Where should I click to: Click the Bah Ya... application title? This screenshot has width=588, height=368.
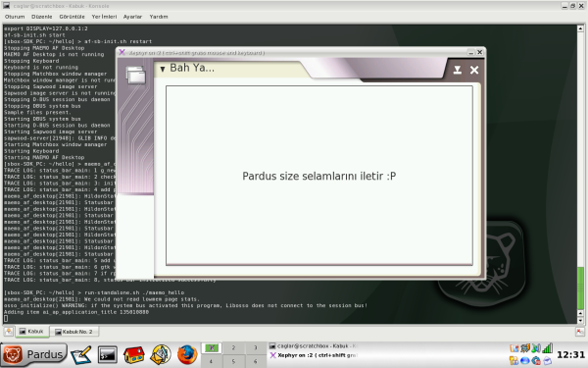pos(192,68)
